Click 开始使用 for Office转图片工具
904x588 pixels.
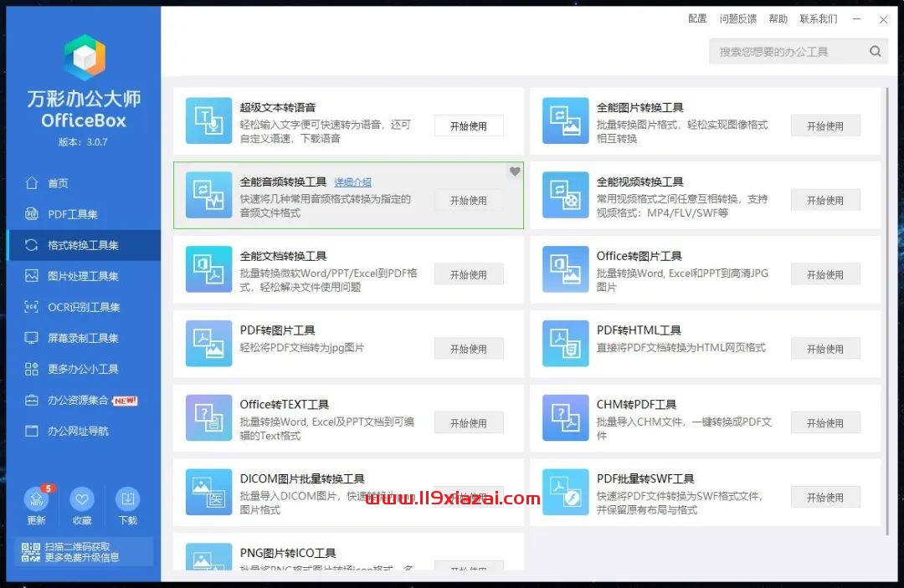(x=825, y=274)
